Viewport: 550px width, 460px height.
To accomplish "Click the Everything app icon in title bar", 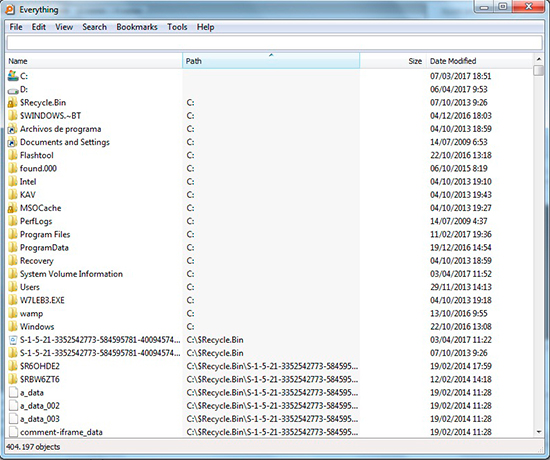I will 10,10.
